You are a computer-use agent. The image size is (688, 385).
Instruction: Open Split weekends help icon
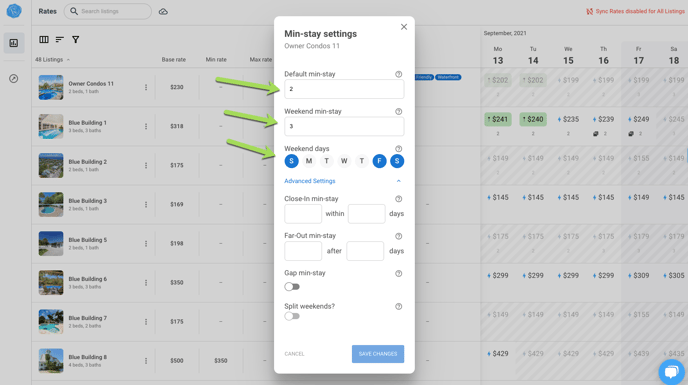tap(398, 306)
